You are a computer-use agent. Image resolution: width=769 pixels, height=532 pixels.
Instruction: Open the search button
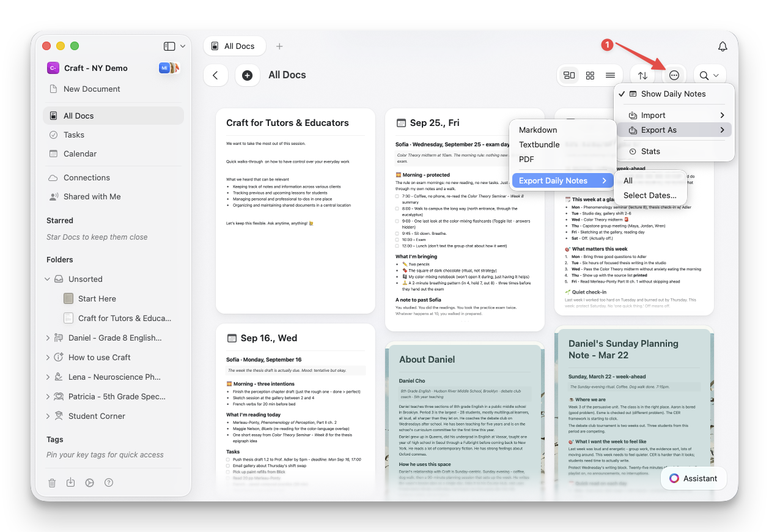(x=704, y=75)
